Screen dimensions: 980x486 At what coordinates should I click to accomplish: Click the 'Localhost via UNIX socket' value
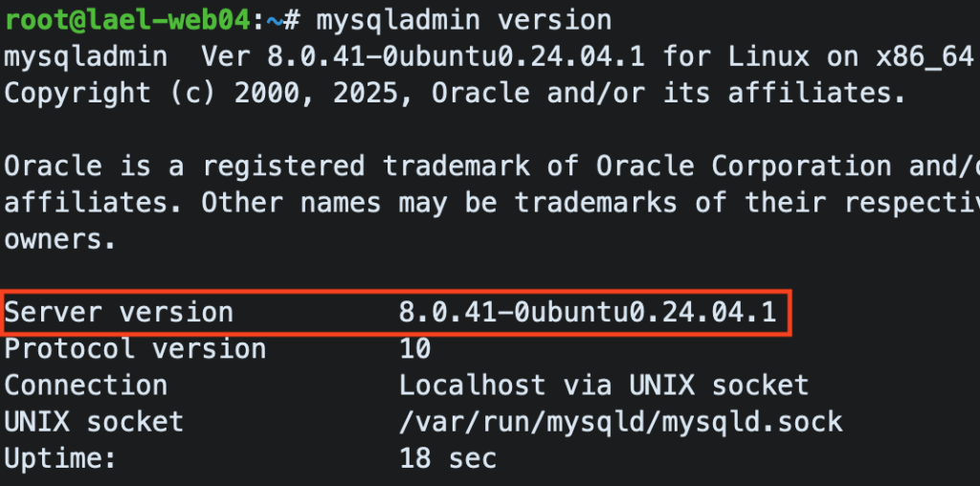click(x=604, y=386)
